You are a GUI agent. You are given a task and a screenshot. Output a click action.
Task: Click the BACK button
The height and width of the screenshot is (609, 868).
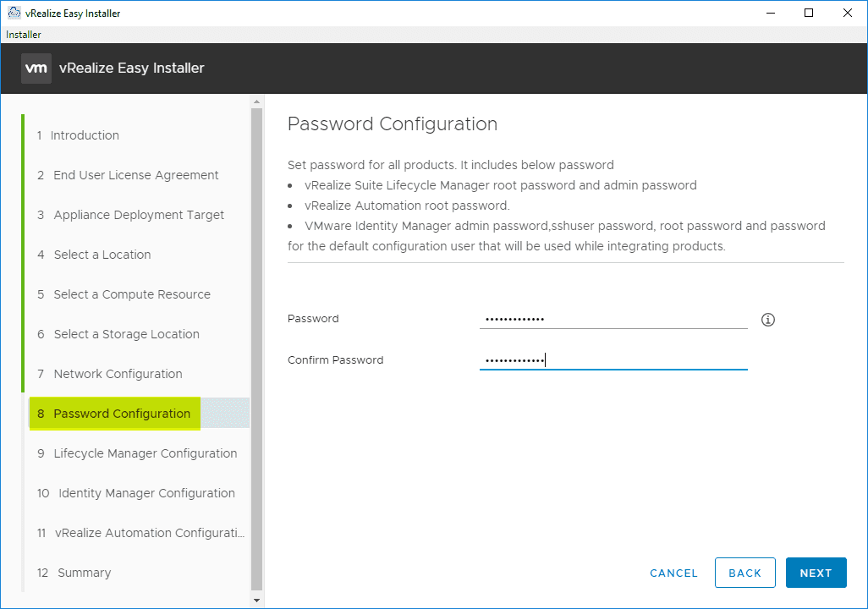point(744,573)
